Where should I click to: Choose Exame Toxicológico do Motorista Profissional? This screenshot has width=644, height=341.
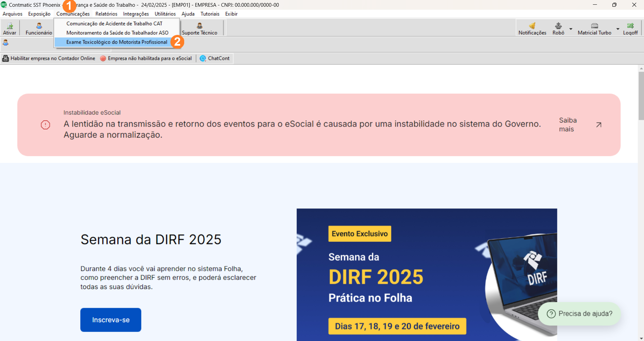point(117,42)
